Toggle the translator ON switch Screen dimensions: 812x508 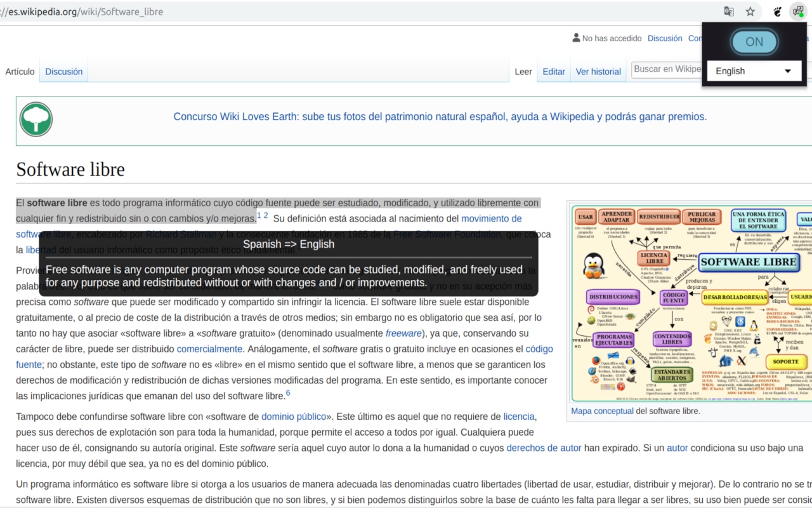[x=754, y=42]
